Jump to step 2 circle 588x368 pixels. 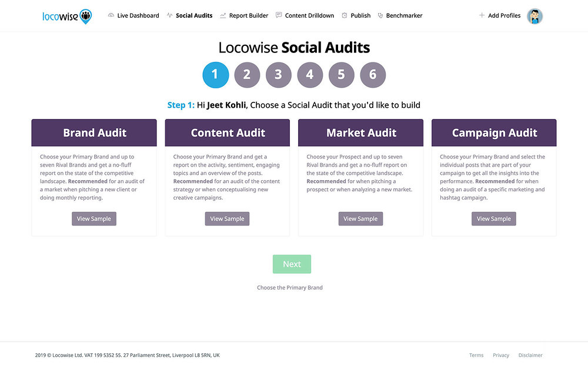pos(247,75)
